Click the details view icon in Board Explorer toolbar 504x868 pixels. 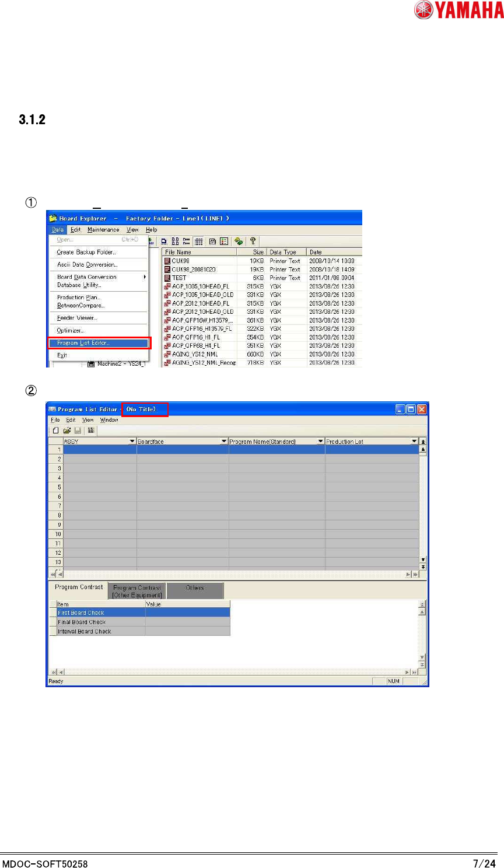199,241
